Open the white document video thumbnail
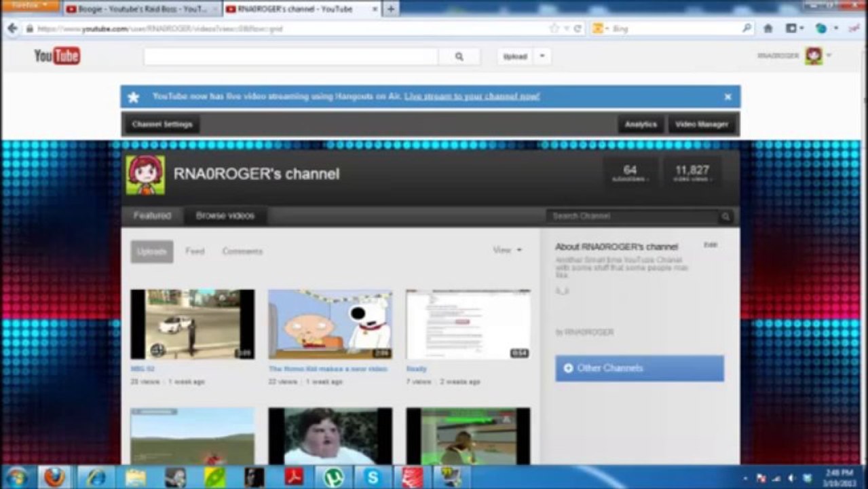The image size is (868, 489). 468,324
